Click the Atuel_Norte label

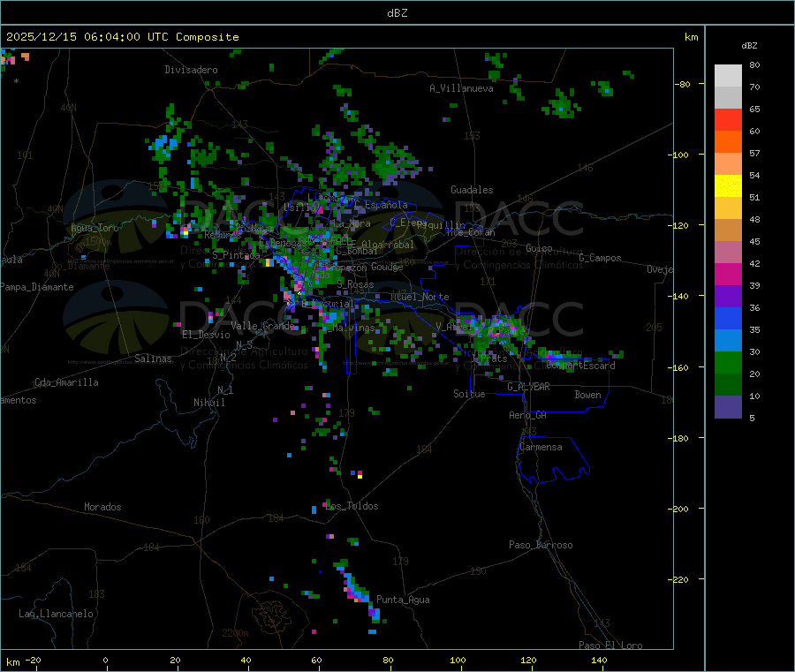point(420,297)
